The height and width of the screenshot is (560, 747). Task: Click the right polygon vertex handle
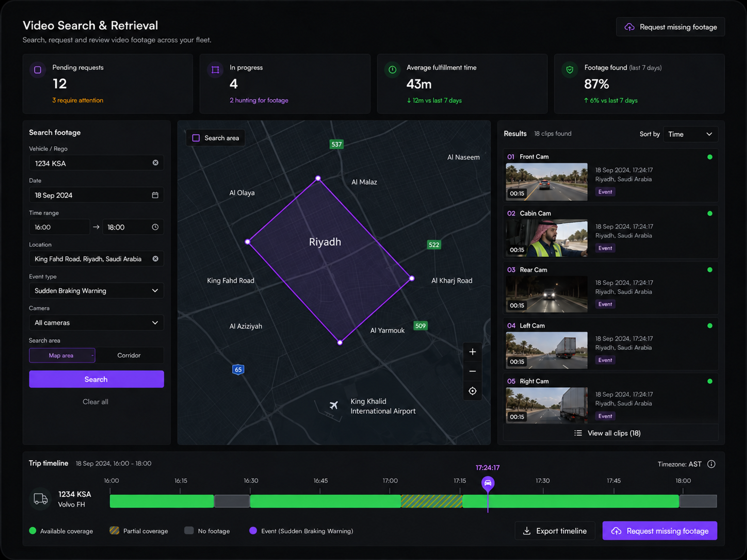(412, 278)
